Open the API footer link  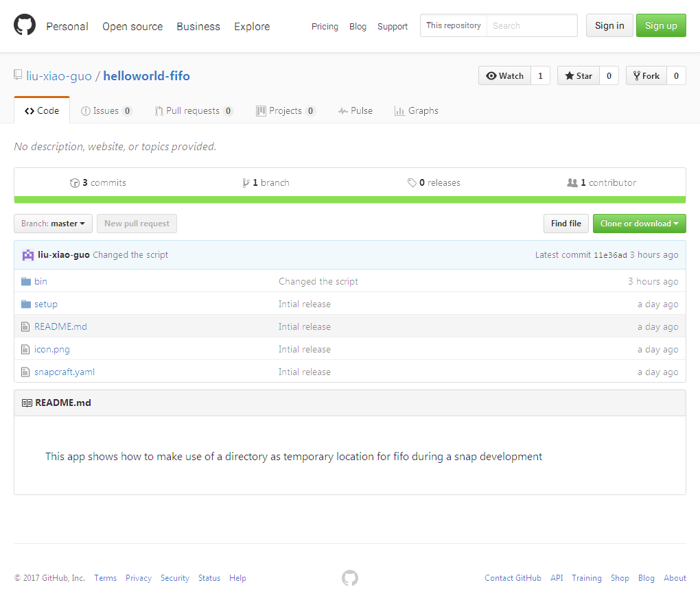557,578
